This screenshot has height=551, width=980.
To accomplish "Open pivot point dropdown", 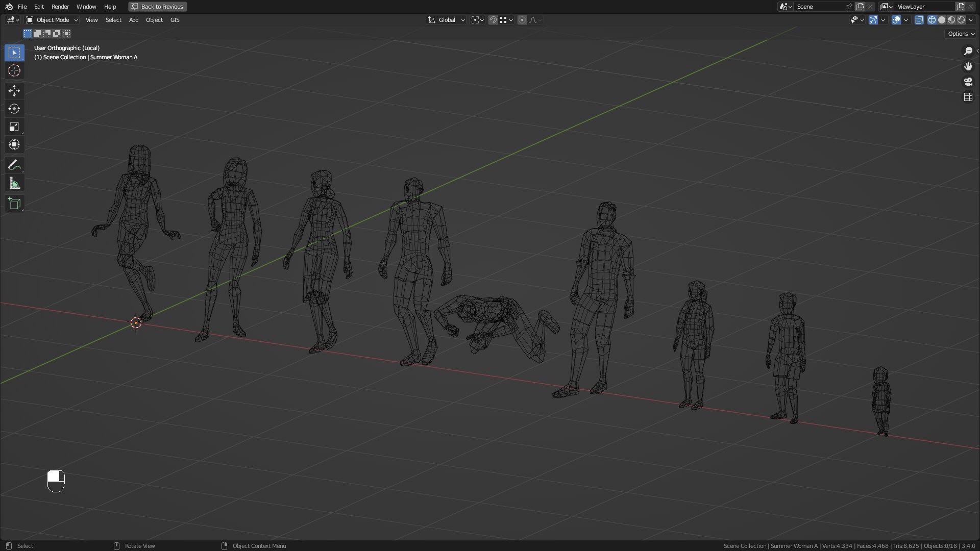I will point(477,20).
